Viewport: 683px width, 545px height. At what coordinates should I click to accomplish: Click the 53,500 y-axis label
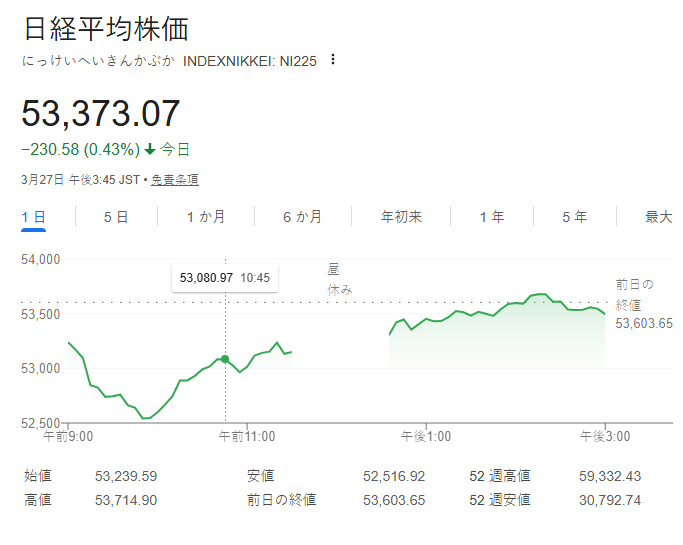pyautogui.click(x=41, y=314)
